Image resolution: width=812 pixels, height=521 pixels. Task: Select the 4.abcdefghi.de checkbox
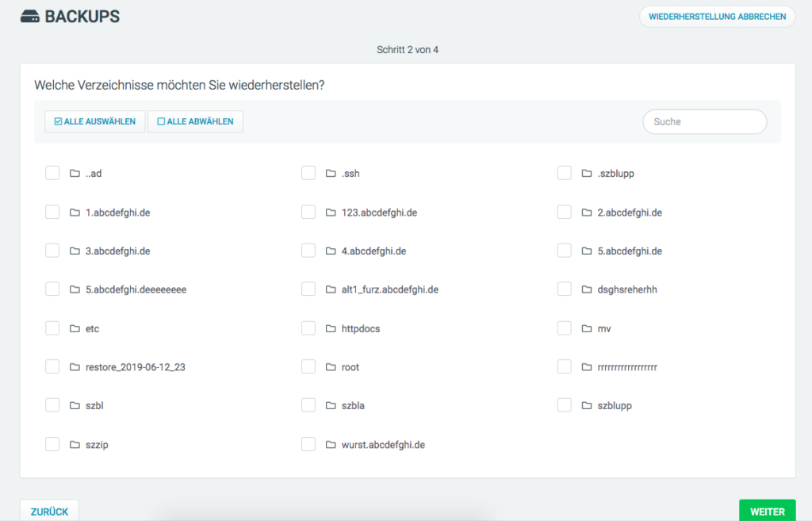[308, 250]
